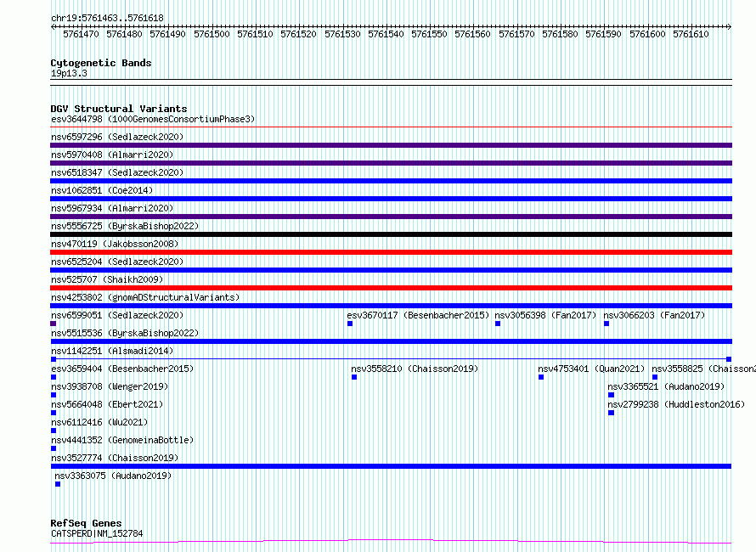Click the small purple nsv6599051 marker
This screenshot has height=552, width=756.
pos(53,324)
